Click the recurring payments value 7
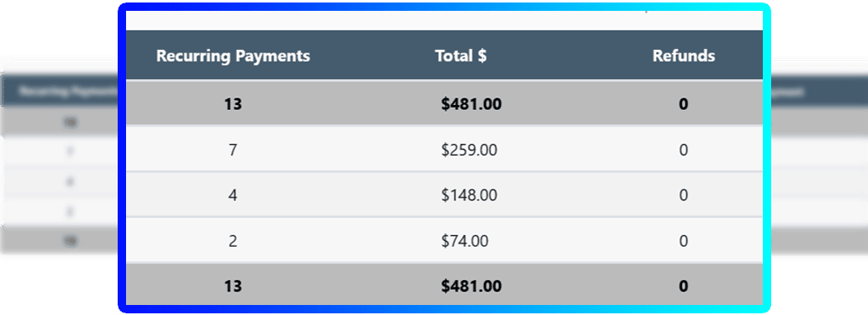 click(x=233, y=150)
